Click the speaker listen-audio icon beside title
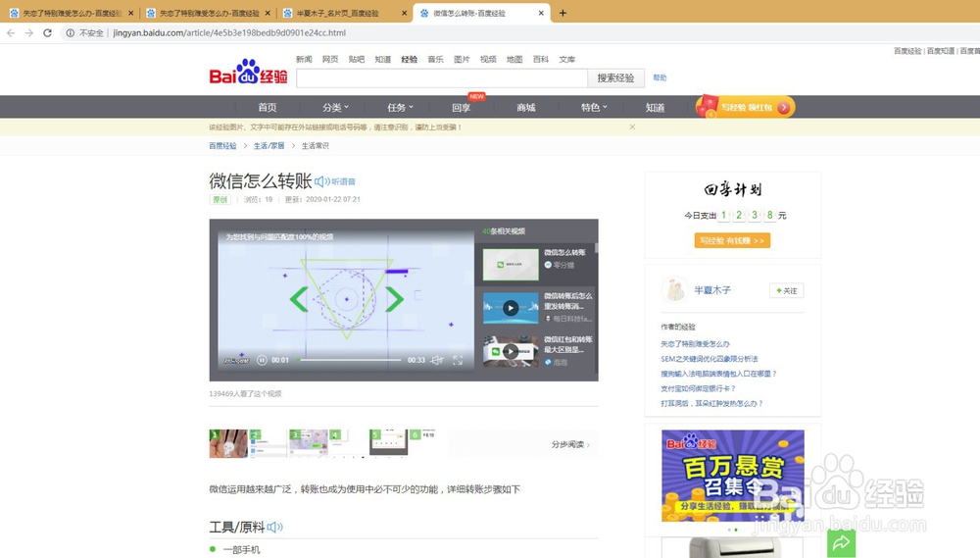 coord(321,181)
